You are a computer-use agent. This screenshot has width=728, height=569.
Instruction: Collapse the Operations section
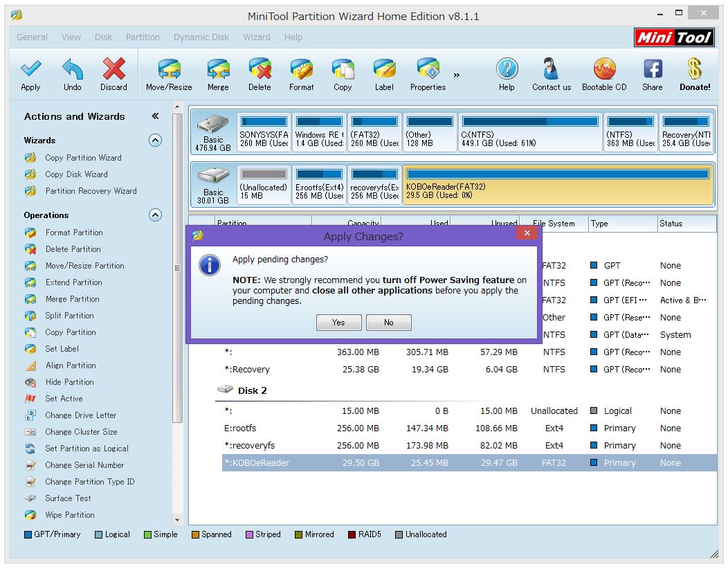point(155,215)
